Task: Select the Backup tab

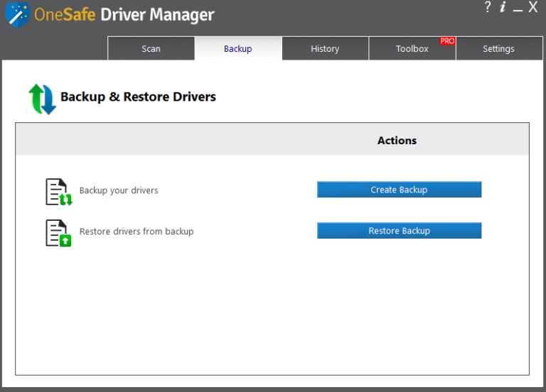Action: 238,48
